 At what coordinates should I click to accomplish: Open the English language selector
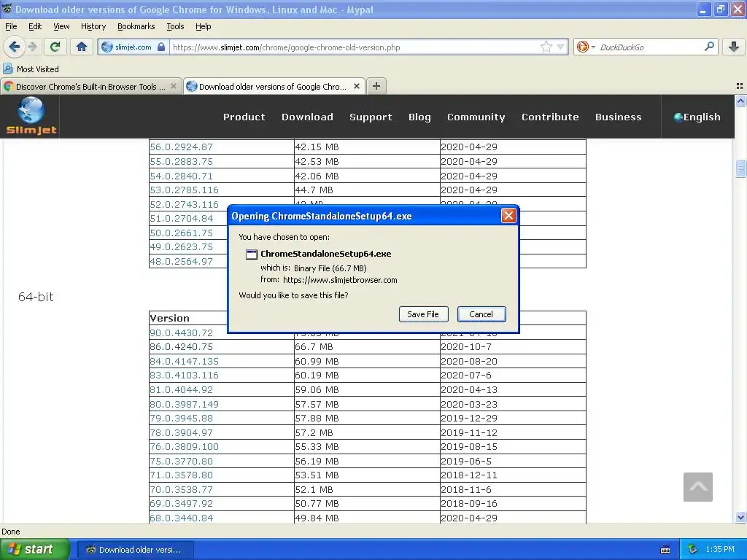[697, 117]
